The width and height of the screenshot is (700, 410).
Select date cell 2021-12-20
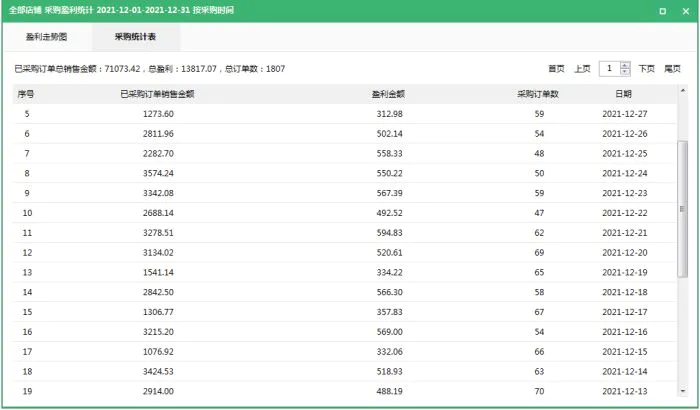625,253
